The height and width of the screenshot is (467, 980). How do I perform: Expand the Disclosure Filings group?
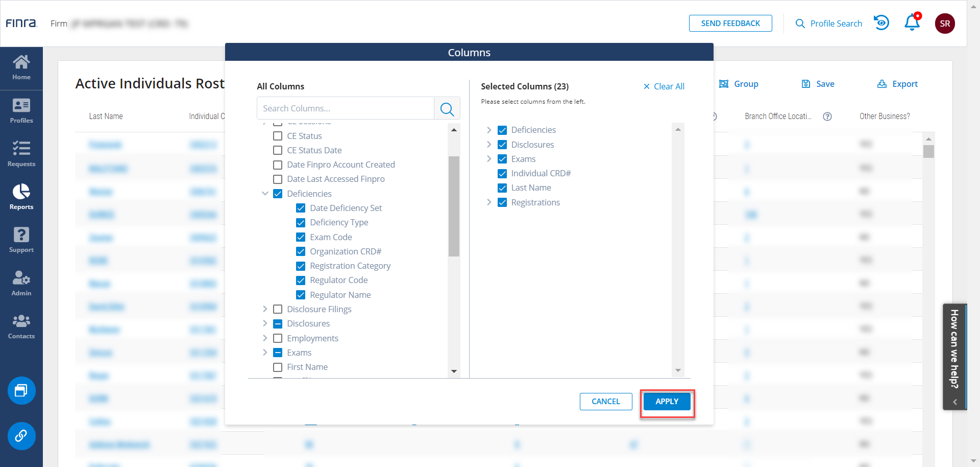[265, 309]
